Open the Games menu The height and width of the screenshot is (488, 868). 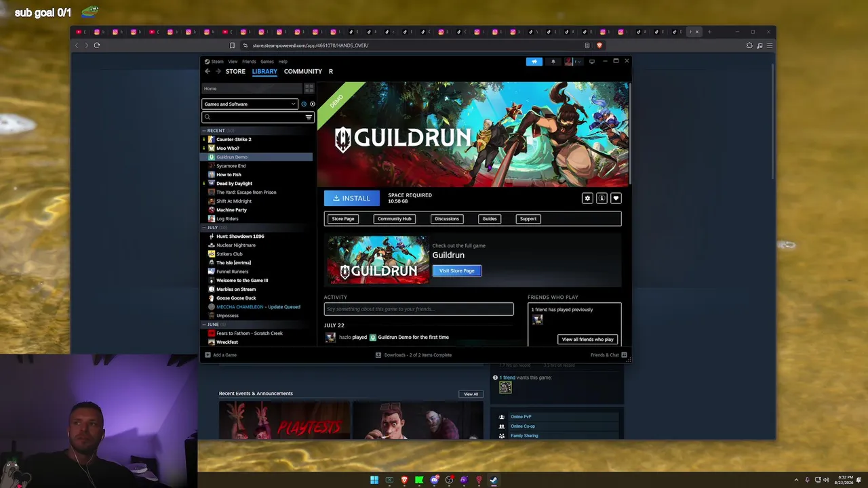[267, 62]
